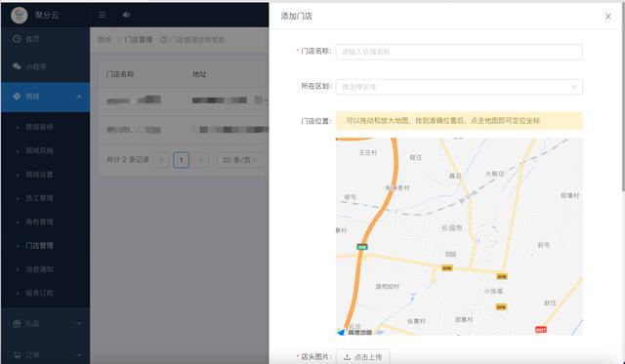Viewport: 625px width, 364px height.
Task: Click the speaker announcement icon in header
Action: 126,16
